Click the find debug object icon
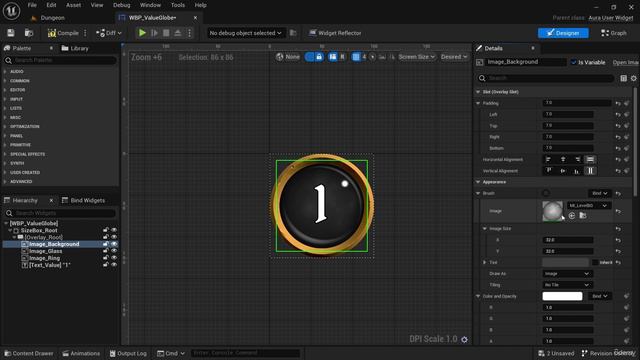 [293, 33]
